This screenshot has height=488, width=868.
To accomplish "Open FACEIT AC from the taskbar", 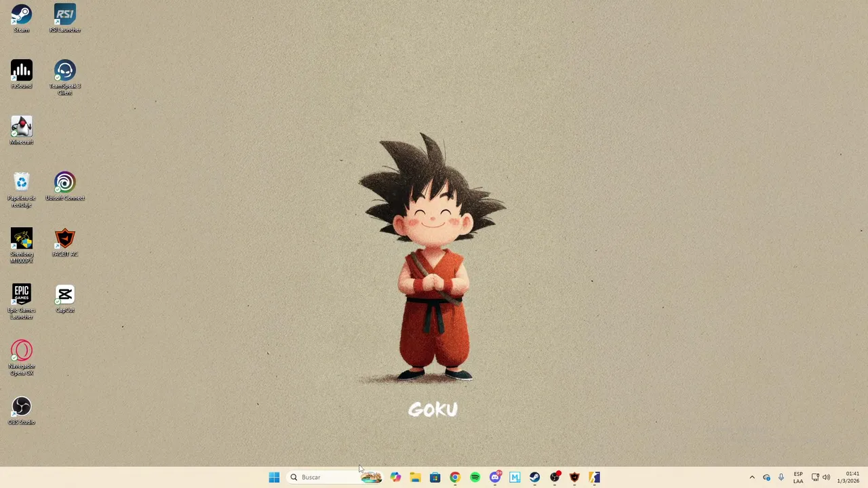I will (x=574, y=477).
